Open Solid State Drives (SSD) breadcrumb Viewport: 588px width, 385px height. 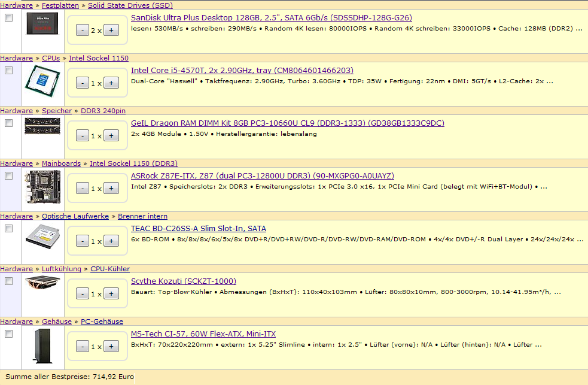pyautogui.click(x=130, y=5)
